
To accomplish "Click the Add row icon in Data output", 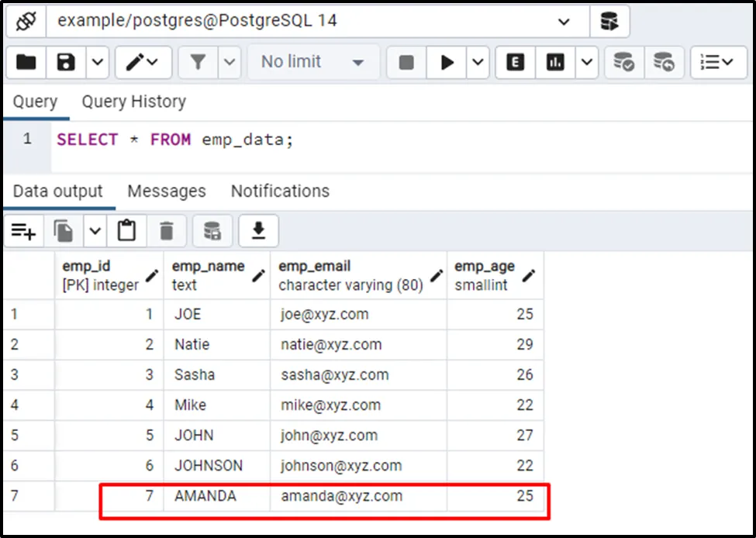I will click(x=23, y=231).
